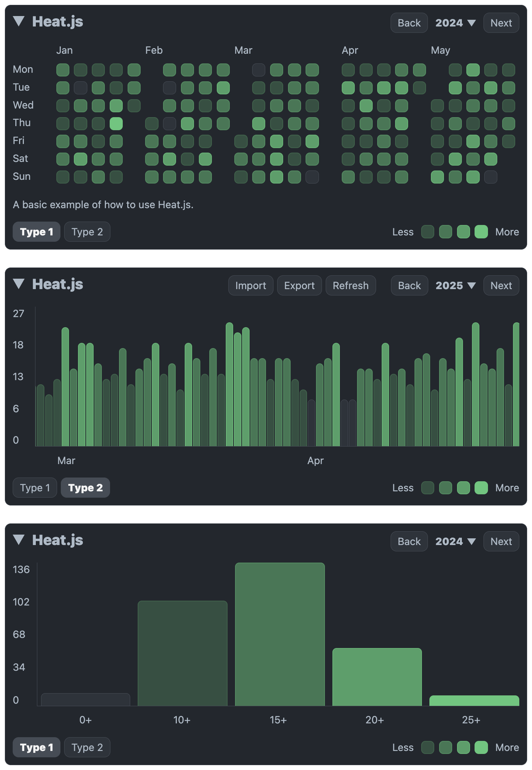
Task: Toggle brightest legend color in heatmap panel
Action: pyautogui.click(x=481, y=232)
